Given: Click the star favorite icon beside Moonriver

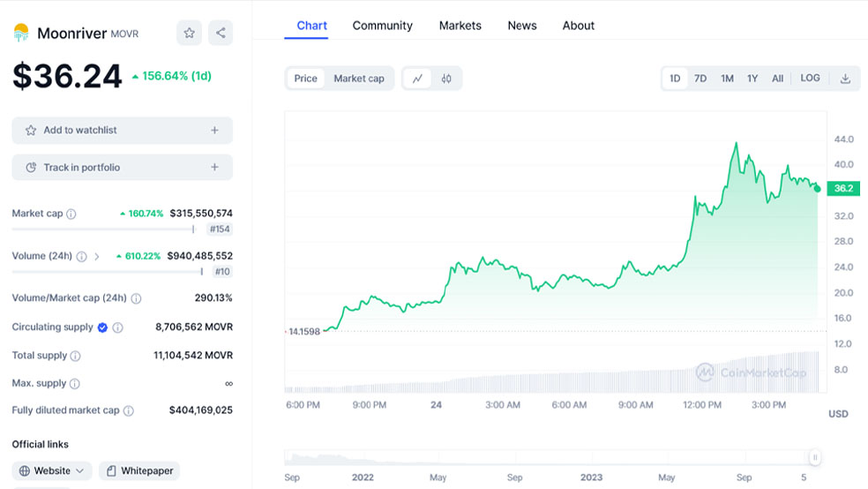Looking at the screenshot, I should (x=189, y=34).
